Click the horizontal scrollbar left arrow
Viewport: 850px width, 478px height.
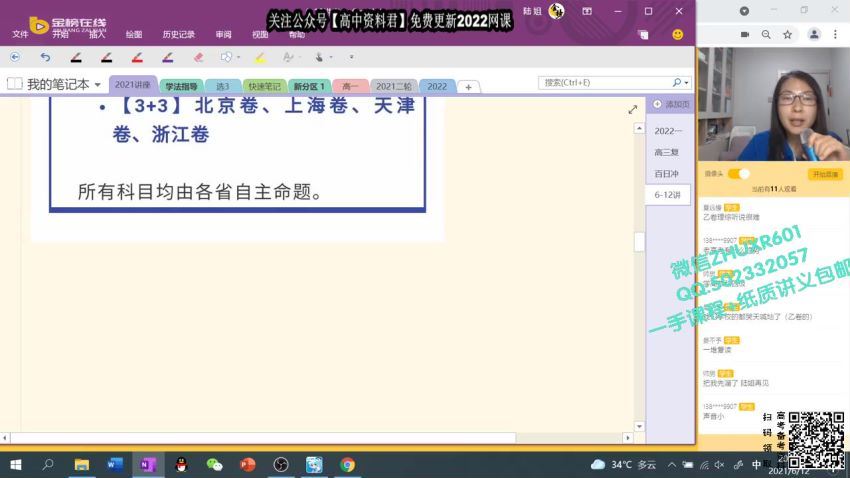(5, 437)
